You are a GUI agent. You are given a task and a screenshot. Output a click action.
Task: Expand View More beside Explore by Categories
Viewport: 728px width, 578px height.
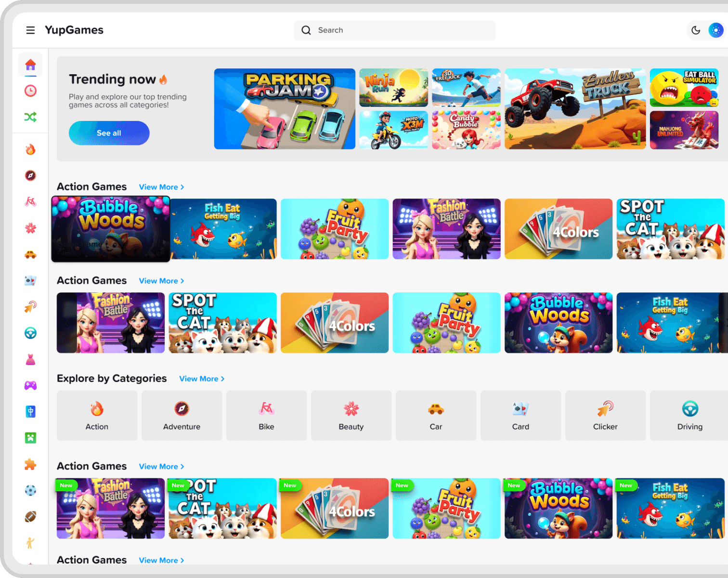tap(202, 379)
